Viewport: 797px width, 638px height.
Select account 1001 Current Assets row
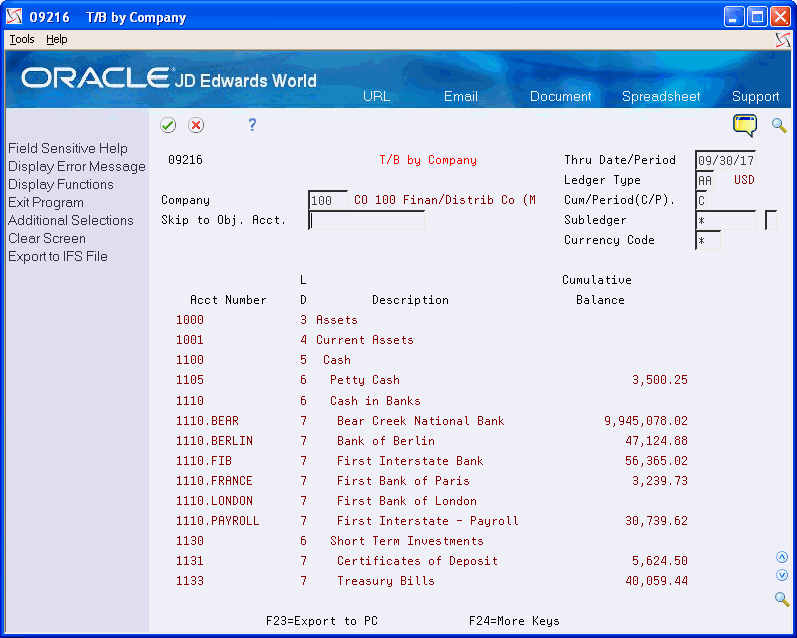pos(432,340)
